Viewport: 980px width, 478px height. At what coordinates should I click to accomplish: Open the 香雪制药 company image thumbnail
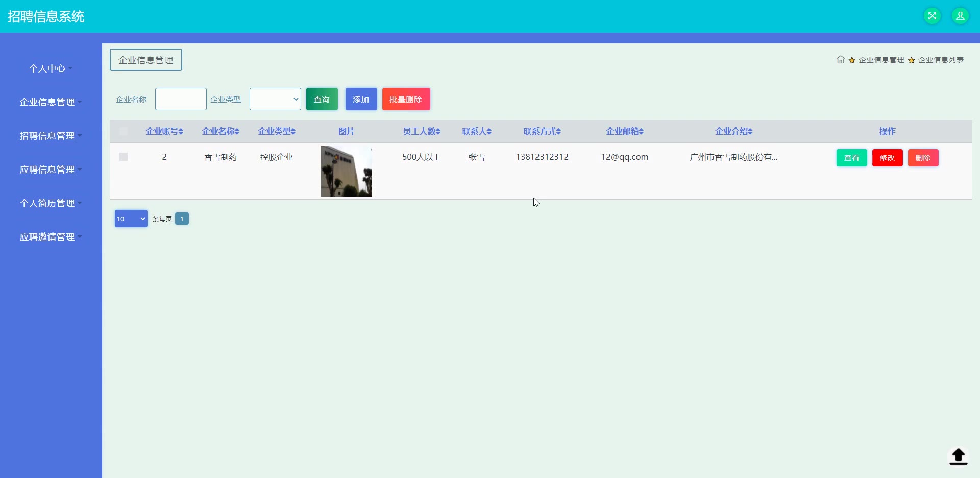[x=347, y=171]
